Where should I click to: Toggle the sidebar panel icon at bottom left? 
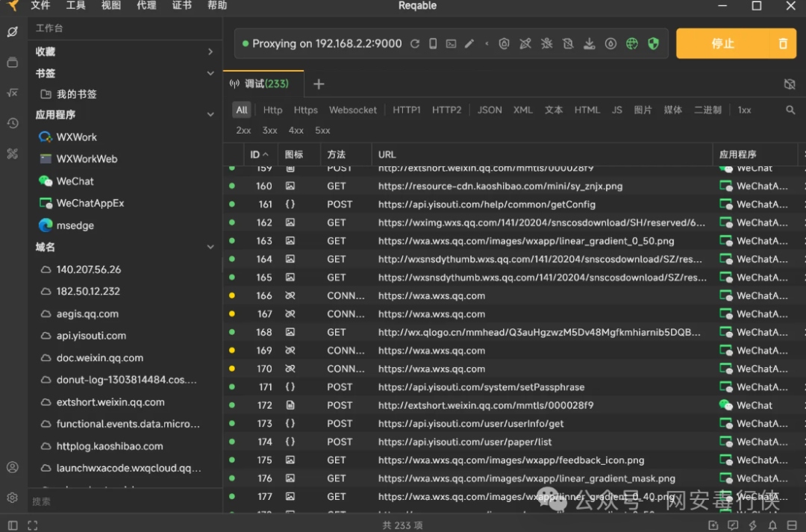(13, 525)
